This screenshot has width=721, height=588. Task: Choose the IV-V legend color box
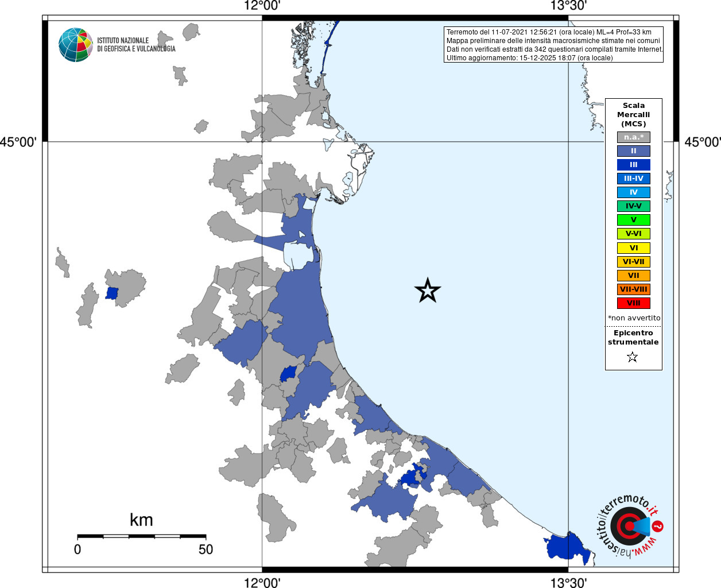[x=633, y=206]
